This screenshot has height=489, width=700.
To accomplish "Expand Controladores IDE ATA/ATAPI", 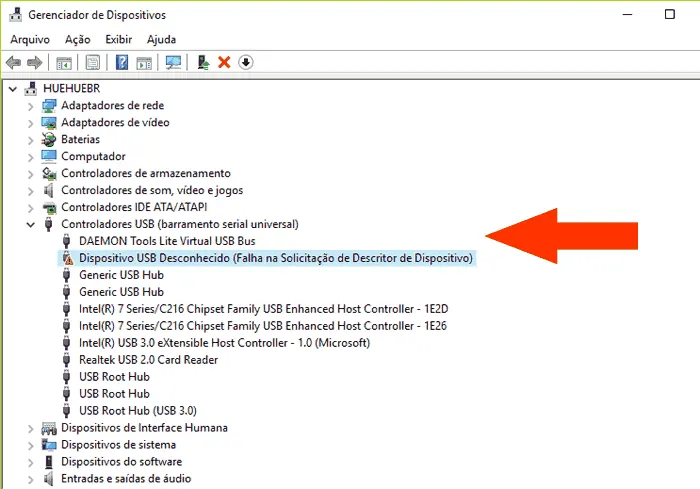I will click(x=30, y=208).
